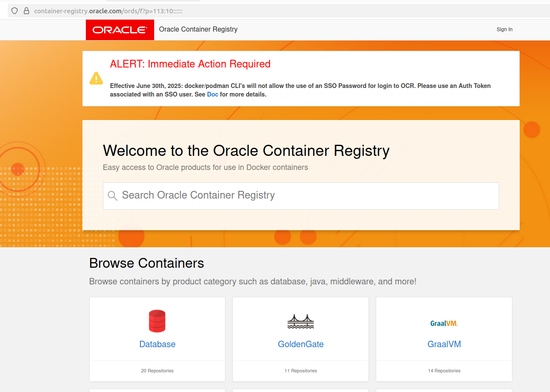Click the magnifying glass search icon
550x392 pixels.
112,196
